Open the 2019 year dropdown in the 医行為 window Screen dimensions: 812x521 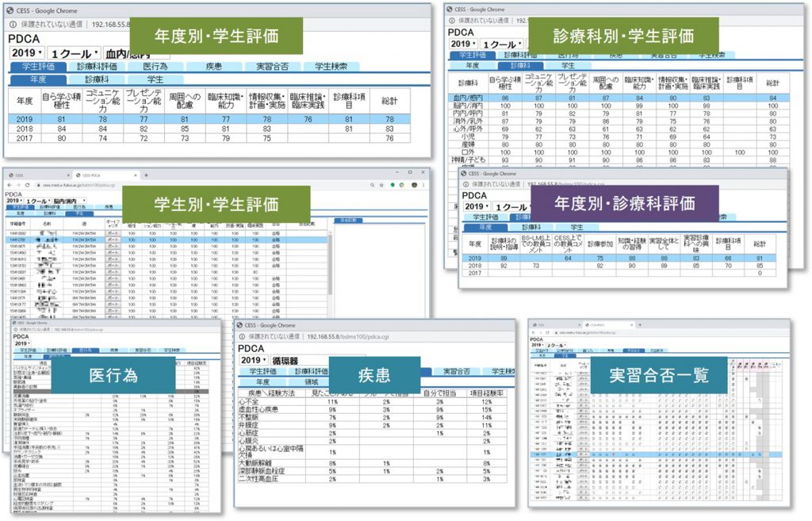[21, 343]
